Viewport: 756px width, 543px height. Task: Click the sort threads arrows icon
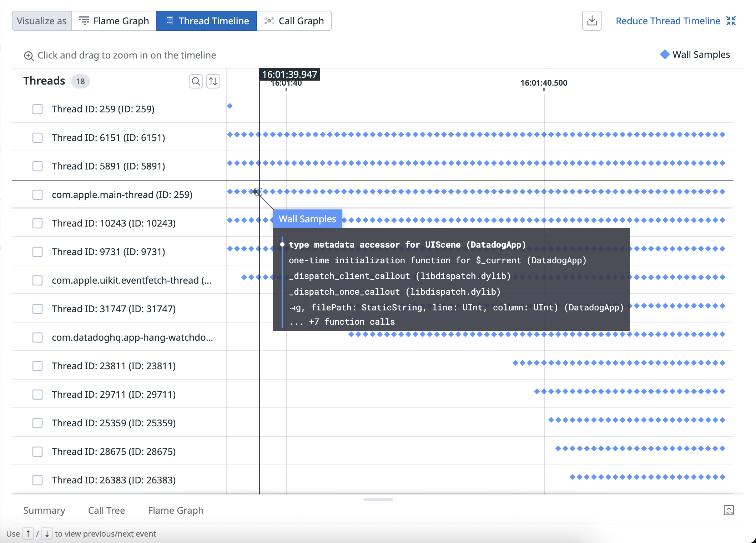pyautogui.click(x=213, y=81)
